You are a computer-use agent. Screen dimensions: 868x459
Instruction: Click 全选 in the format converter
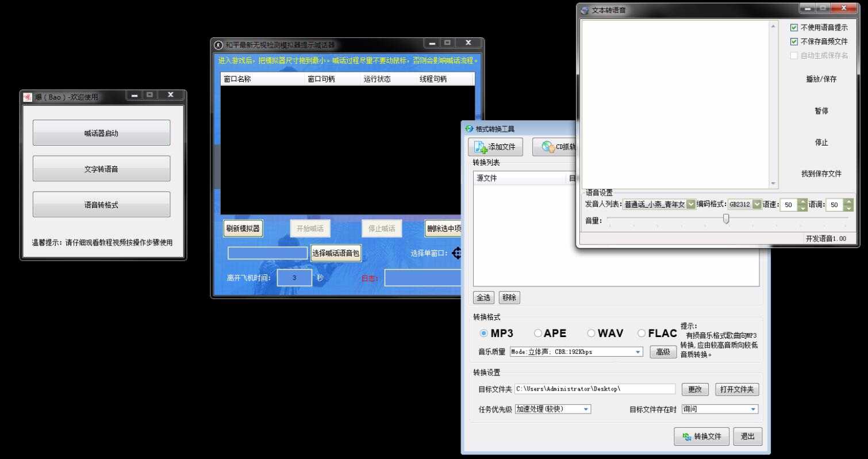[x=484, y=297]
